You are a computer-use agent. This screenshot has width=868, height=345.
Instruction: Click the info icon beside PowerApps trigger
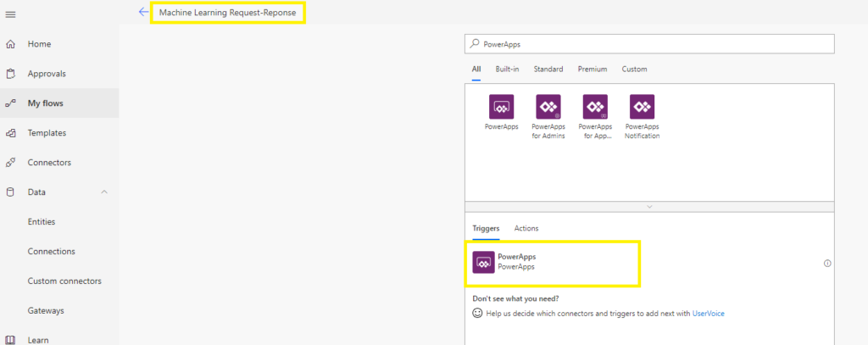click(827, 263)
